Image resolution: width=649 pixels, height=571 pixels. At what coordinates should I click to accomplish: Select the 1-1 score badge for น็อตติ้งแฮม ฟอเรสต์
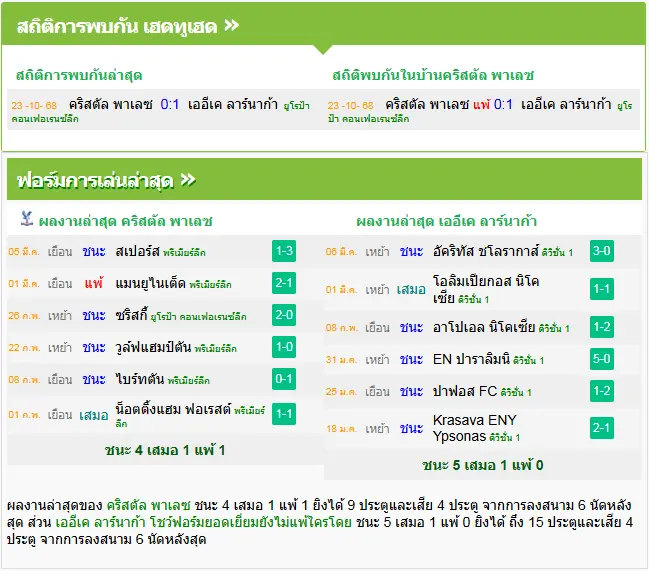284,414
